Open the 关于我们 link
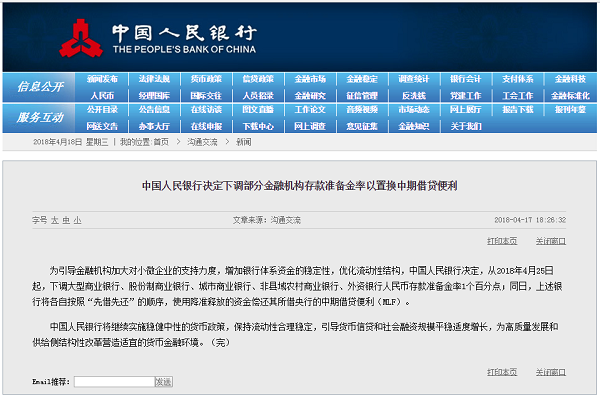 [466, 126]
